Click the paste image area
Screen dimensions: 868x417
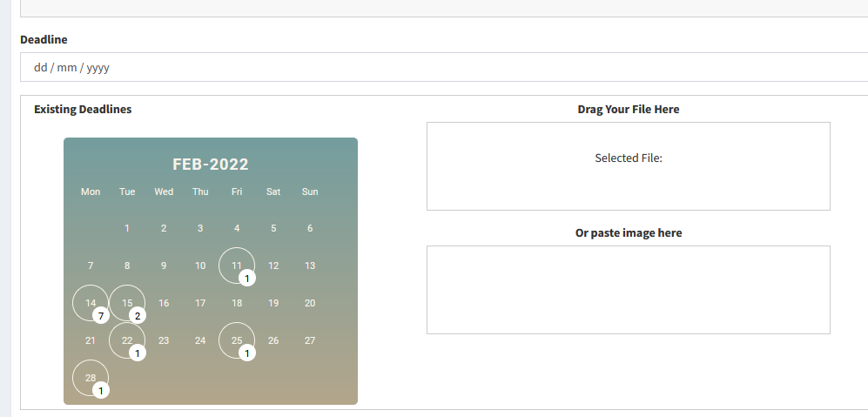click(628, 290)
